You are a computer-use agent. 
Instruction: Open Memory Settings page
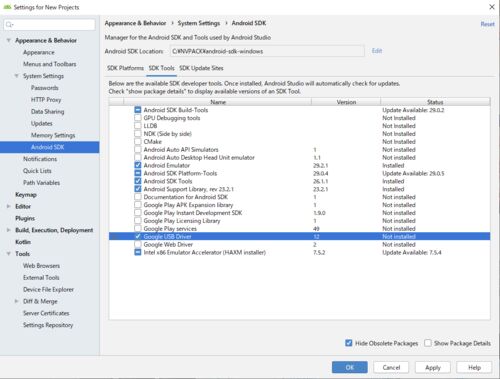click(x=53, y=135)
